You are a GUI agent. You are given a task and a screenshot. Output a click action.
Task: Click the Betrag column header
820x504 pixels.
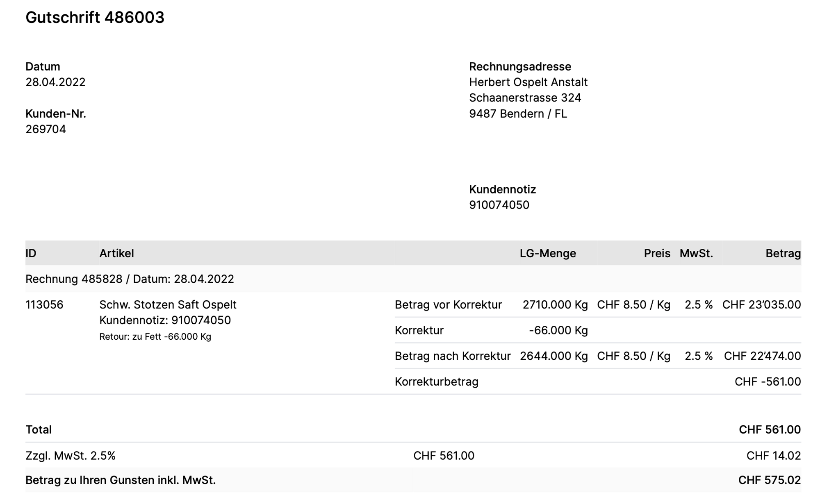click(x=783, y=254)
